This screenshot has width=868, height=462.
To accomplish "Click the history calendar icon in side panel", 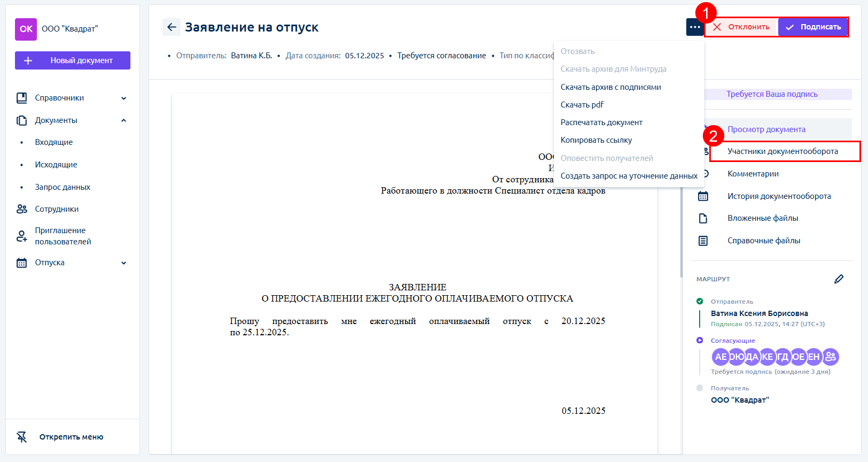I will click(x=703, y=196).
